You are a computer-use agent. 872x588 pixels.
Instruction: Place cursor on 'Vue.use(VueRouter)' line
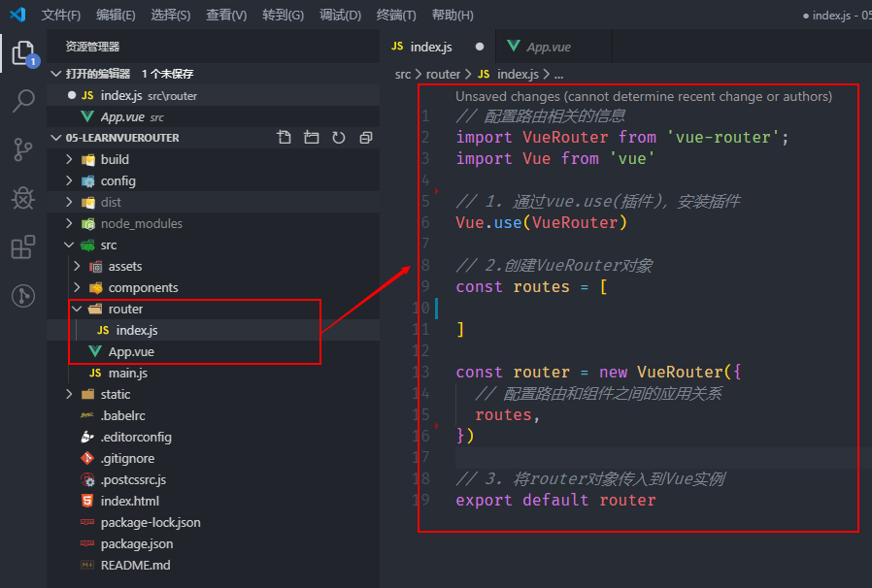[x=541, y=222]
